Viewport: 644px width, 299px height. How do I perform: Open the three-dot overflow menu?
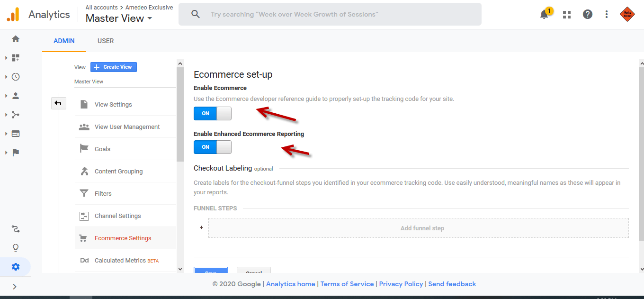pyautogui.click(x=606, y=14)
